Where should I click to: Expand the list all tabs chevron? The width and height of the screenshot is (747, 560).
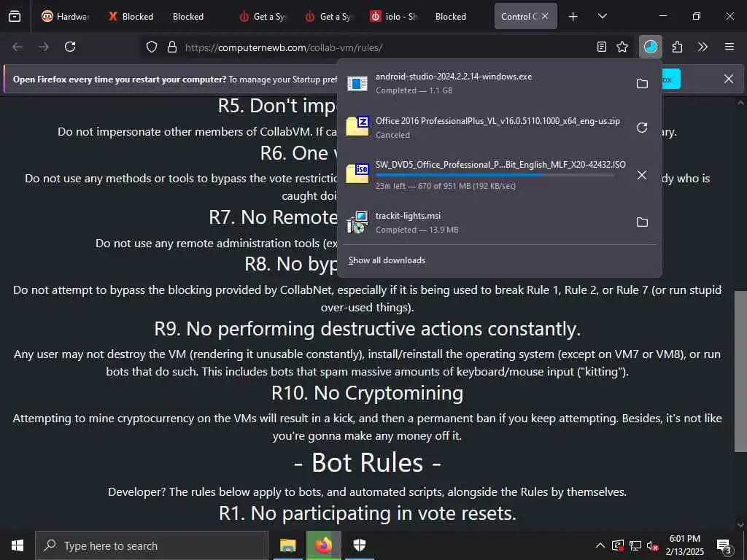tap(602, 16)
